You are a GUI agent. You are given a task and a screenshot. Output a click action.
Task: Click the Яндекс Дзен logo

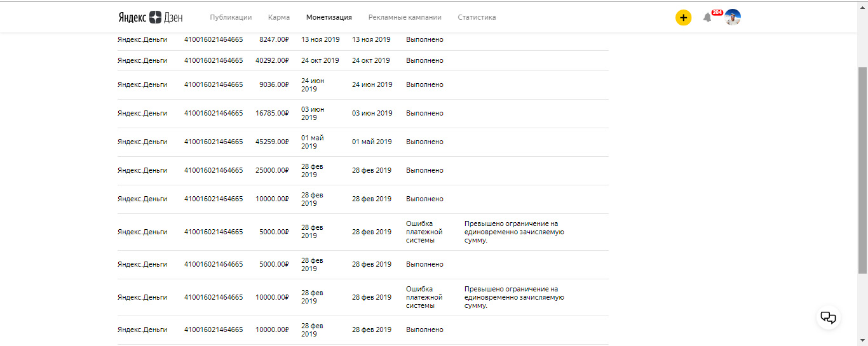coord(149,17)
